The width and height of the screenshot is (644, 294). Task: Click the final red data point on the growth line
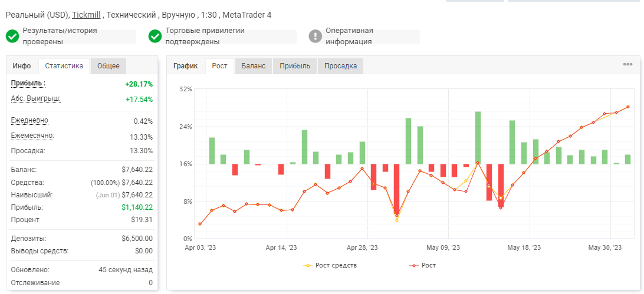(x=628, y=107)
